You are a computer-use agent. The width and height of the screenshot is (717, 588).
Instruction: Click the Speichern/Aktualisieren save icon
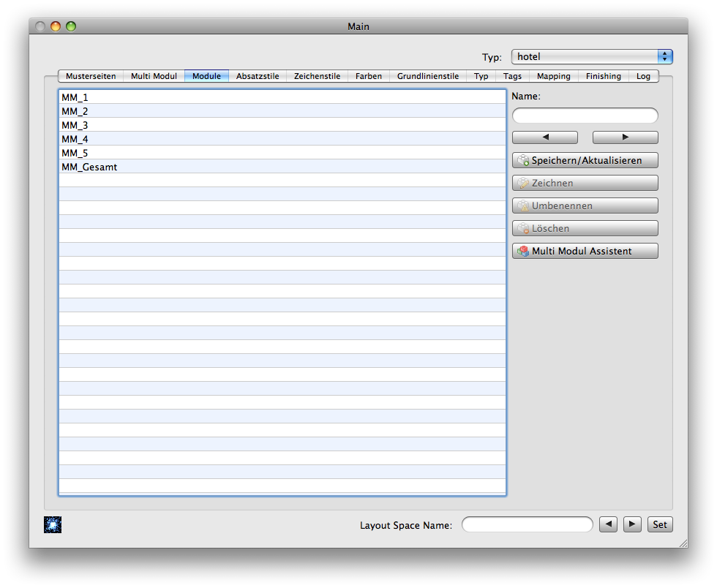524,160
